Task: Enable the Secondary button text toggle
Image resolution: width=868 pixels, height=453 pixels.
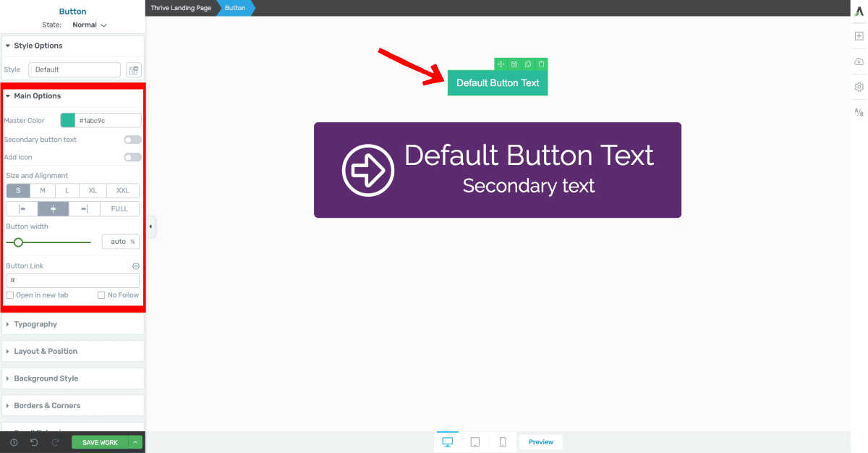Action: (x=132, y=140)
